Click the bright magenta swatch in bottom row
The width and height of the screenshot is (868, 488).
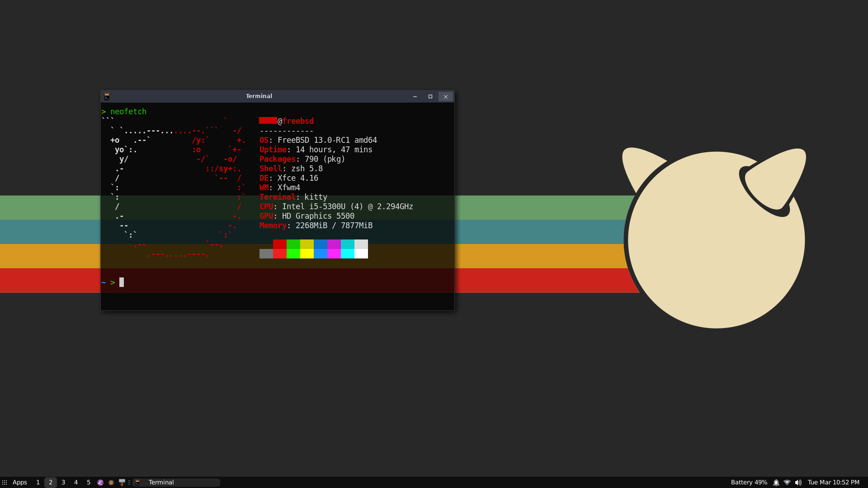point(334,253)
